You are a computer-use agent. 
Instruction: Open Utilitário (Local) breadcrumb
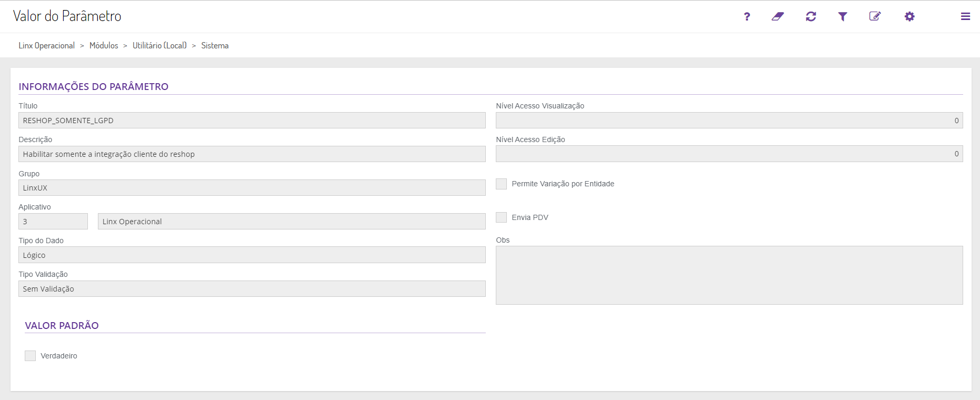[x=159, y=46]
